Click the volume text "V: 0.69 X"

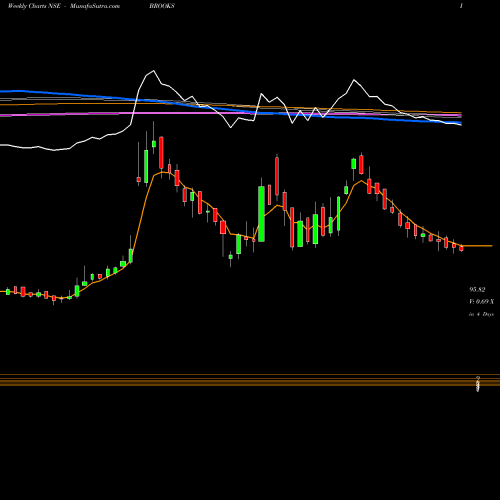(481, 302)
